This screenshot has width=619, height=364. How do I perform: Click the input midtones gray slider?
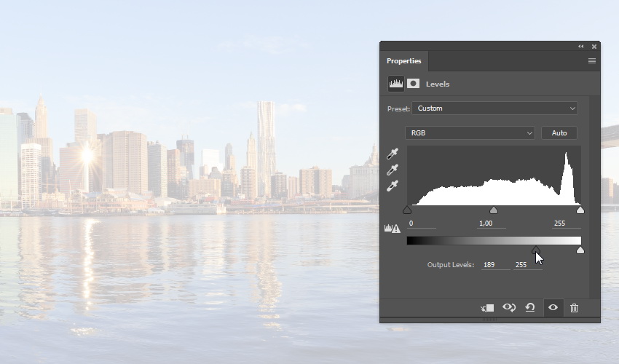tap(494, 210)
